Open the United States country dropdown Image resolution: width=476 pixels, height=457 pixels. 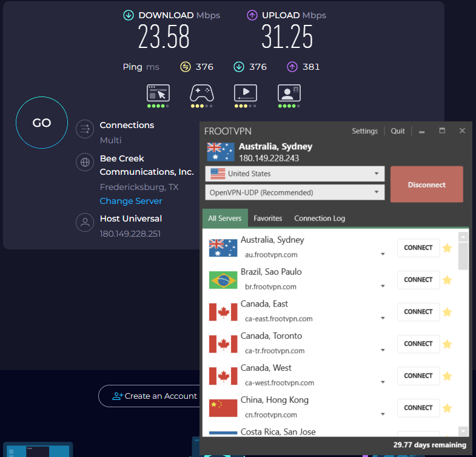coord(295,174)
